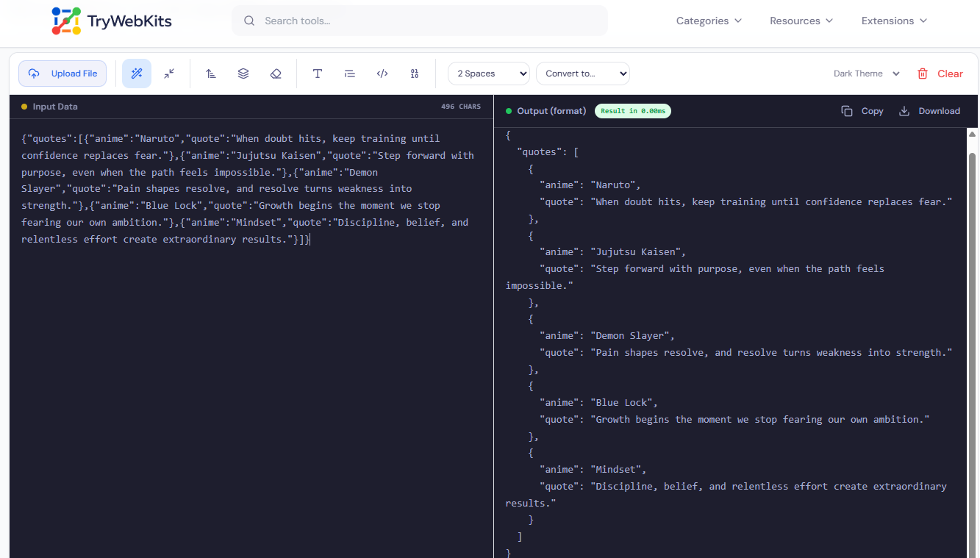Download the formatted JSON result
Image resolution: width=980 pixels, height=558 pixels.
tap(929, 110)
